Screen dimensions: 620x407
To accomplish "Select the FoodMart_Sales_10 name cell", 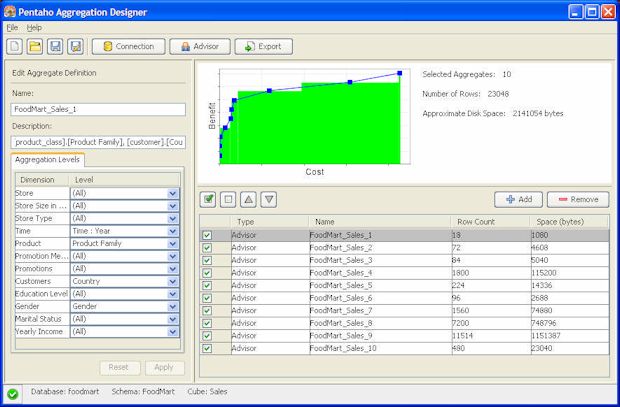I will pyautogui.click(x=380, y=348).
